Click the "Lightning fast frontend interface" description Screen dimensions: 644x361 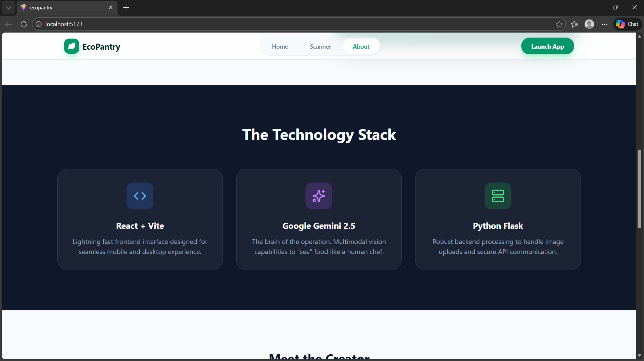[x=140, y=247]
